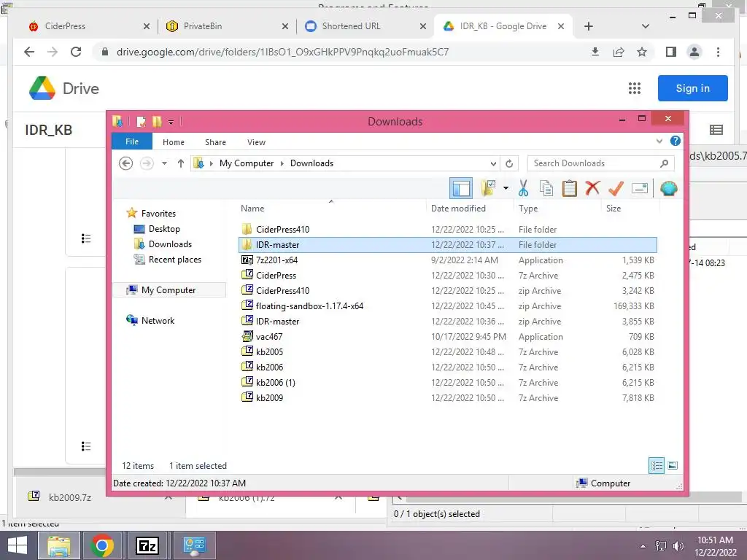Image resolution: width=747 pixels, height=560 pixels.
Task: Switch to the CiderPress browser tab
Action: [x=88, y=26]
